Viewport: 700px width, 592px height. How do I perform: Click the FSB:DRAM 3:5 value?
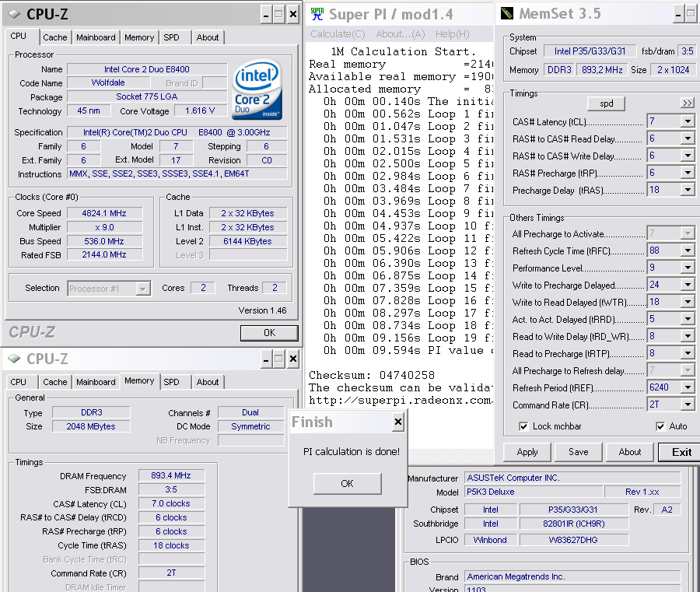point(171,489)
